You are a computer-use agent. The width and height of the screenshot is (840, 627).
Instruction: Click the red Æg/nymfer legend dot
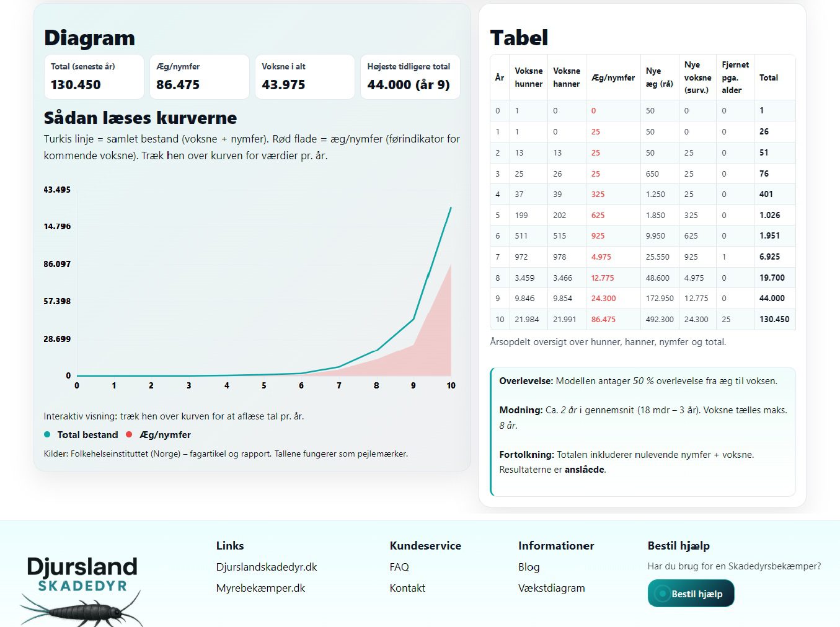click(x=130, y=435)
